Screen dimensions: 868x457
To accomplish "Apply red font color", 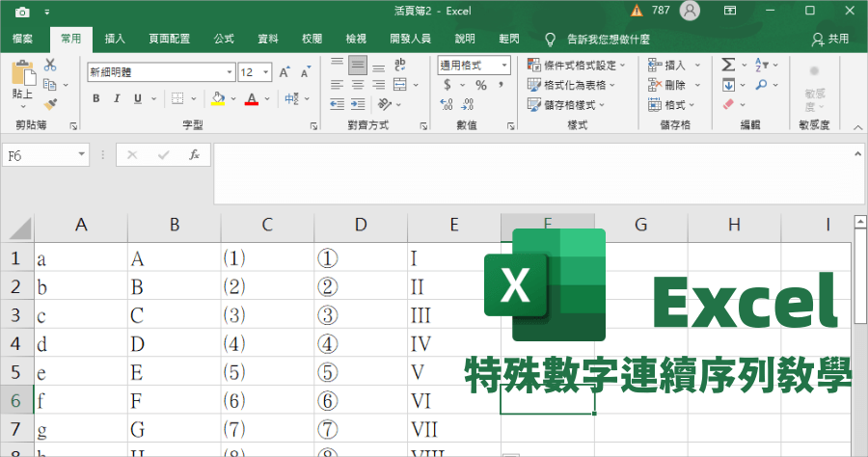I will [252, 98].
